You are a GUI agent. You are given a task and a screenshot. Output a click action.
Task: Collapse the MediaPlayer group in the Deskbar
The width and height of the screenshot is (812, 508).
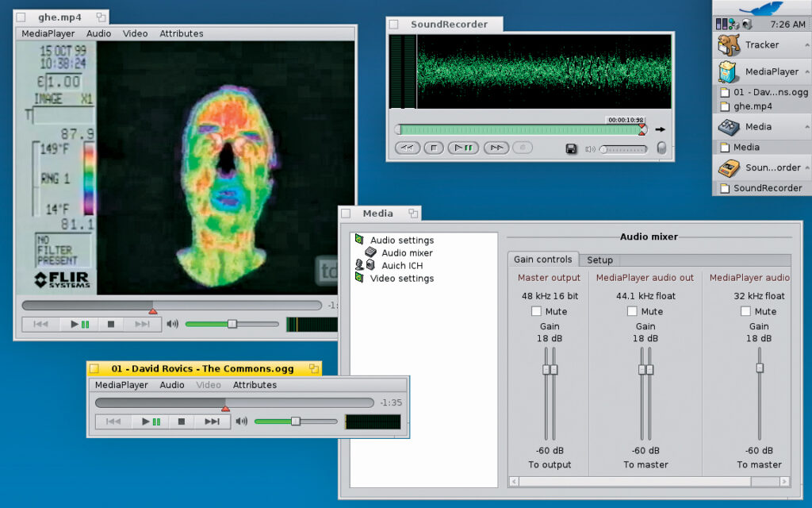[806, 71]
